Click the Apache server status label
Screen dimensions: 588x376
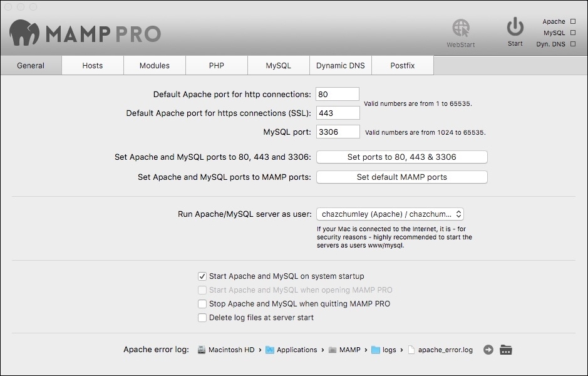point(554,21)
